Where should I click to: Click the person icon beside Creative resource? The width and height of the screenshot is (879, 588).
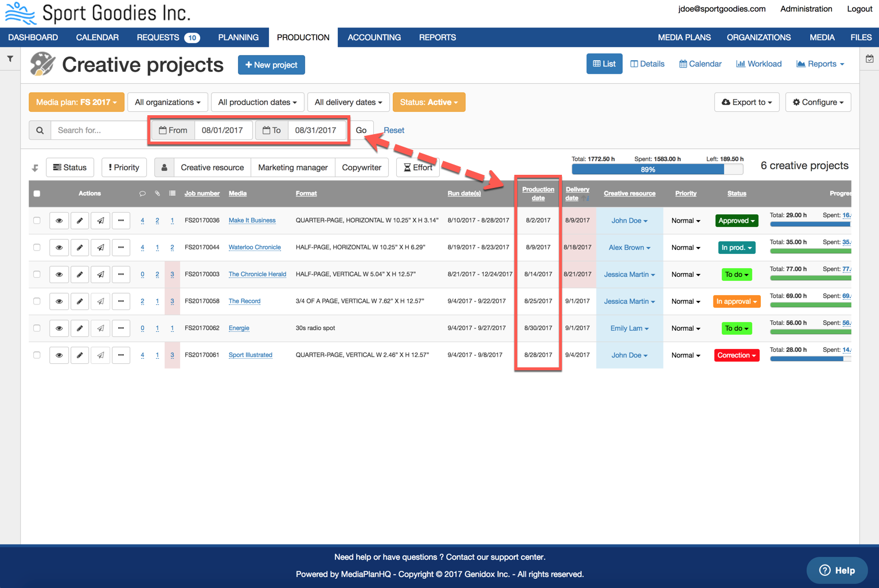[x=164, y=167]
